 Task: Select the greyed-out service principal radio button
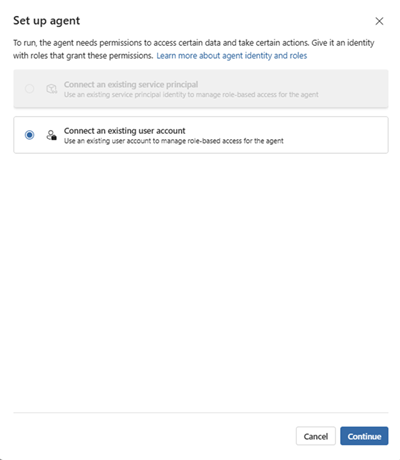(29, 89)
